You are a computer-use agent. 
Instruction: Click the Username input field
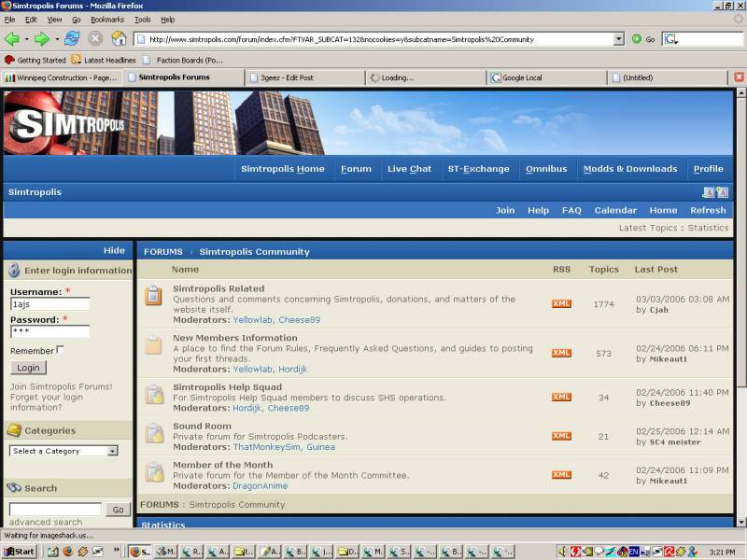point(50,304)
